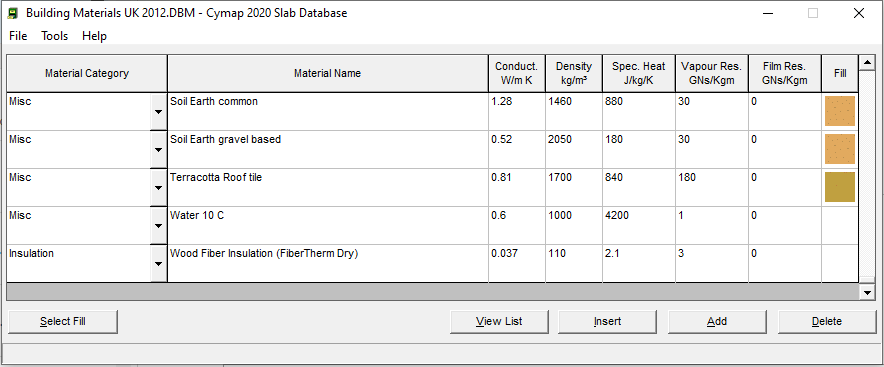Screen dimensions: 884x367
Task: Click specific heat value 2.1
Action: [x=612, y=253]
